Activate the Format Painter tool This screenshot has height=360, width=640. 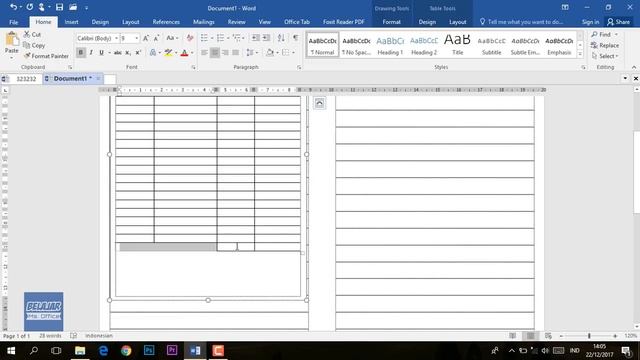[46, 56]
